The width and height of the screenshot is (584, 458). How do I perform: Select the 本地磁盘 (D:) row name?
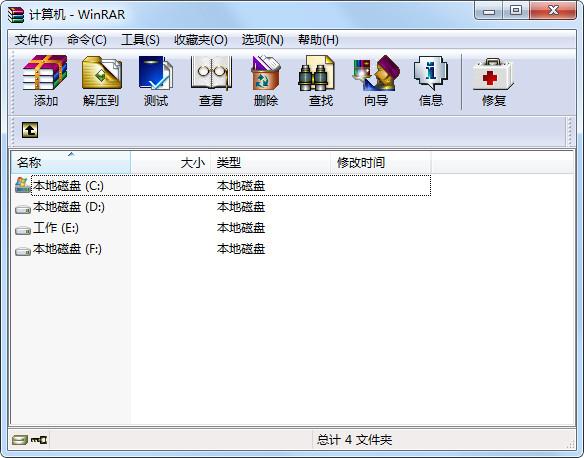pos(69,207)
